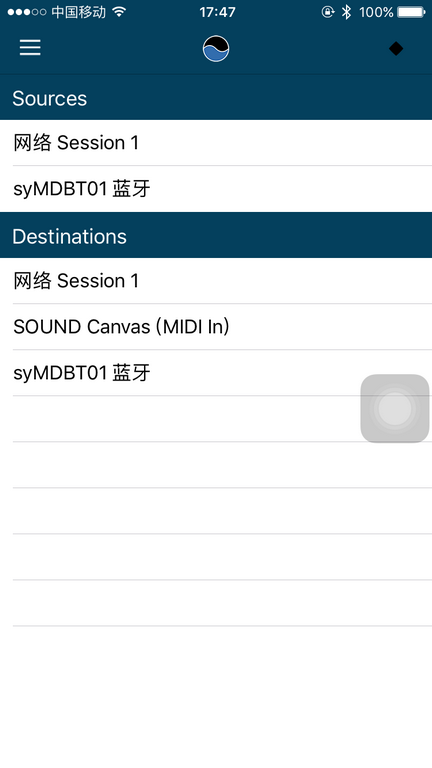The width and height of the screenshot is (432, 768).
Task: Tap the rotation lock status icon
Action: 328,12
